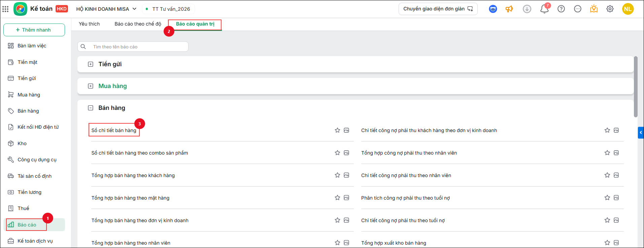This screenshot has width=644, height=248.
Task: Click the chat bubble feedback icon
Action: tap(578, 9)
